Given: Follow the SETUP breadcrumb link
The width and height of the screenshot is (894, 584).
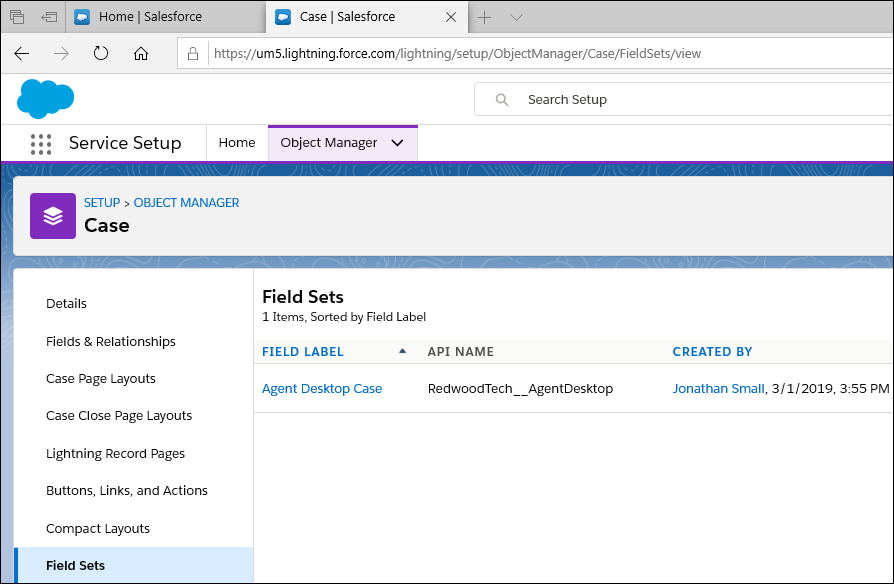Looking at the screenshot, I should coord(102,203).
